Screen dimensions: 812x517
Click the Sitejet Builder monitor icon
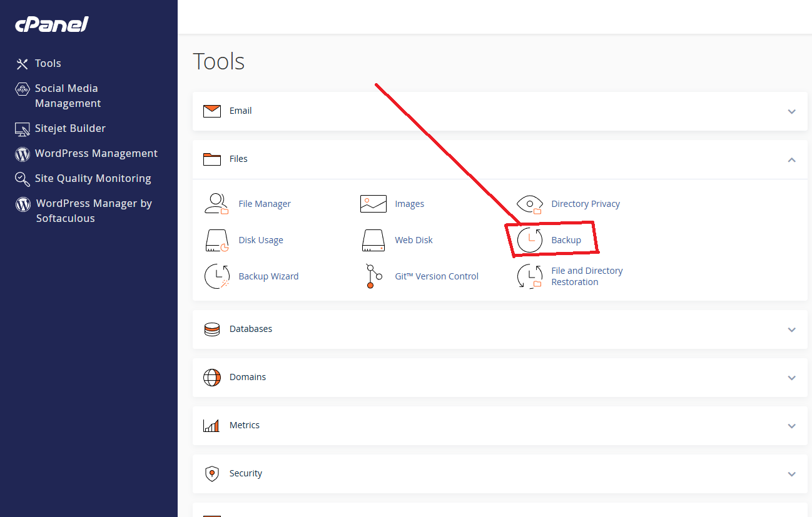pos(23,129)
